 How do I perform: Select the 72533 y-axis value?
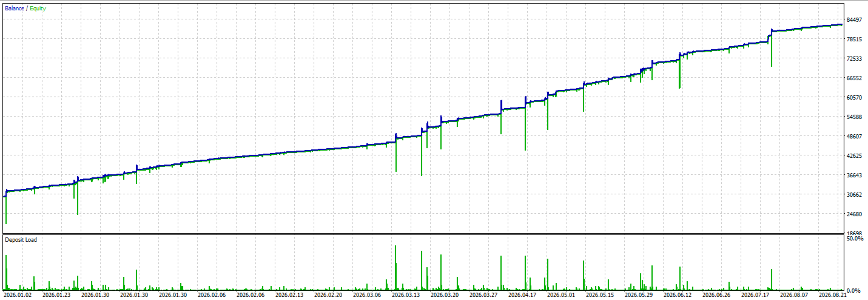pyautogui.click(x=855, y=58)
